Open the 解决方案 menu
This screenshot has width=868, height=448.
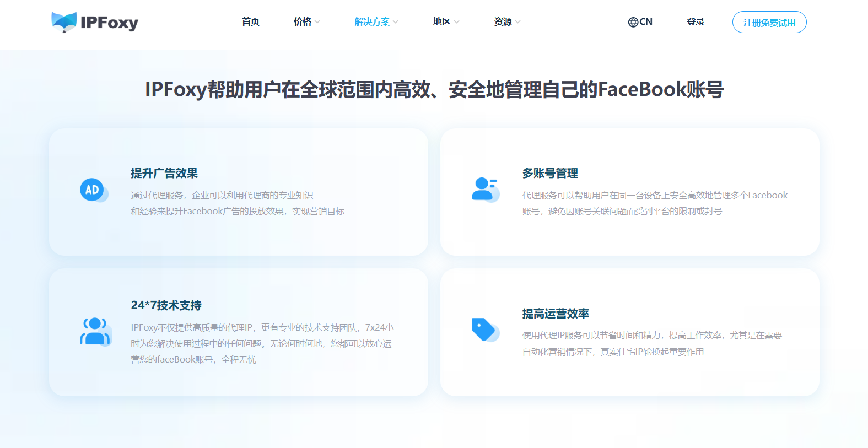(x=372, y=22)
